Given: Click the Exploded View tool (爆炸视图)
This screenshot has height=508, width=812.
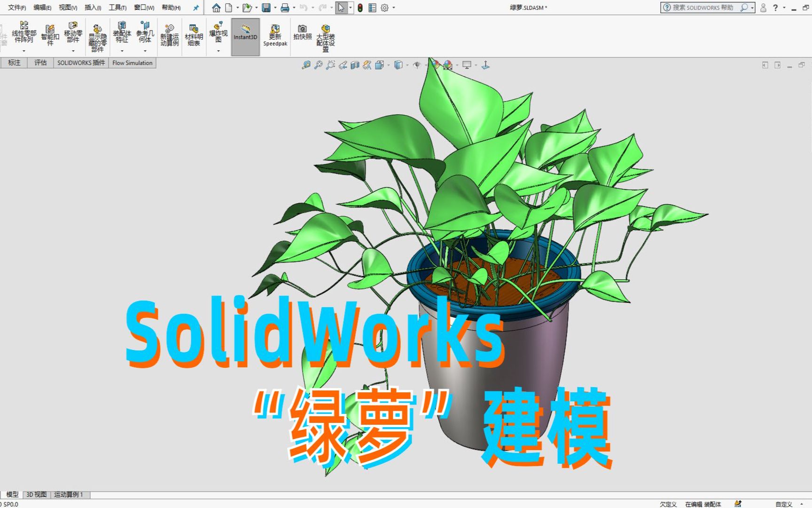Looking at the screenshot, I should pyautogui.click(x=218, y=32).
